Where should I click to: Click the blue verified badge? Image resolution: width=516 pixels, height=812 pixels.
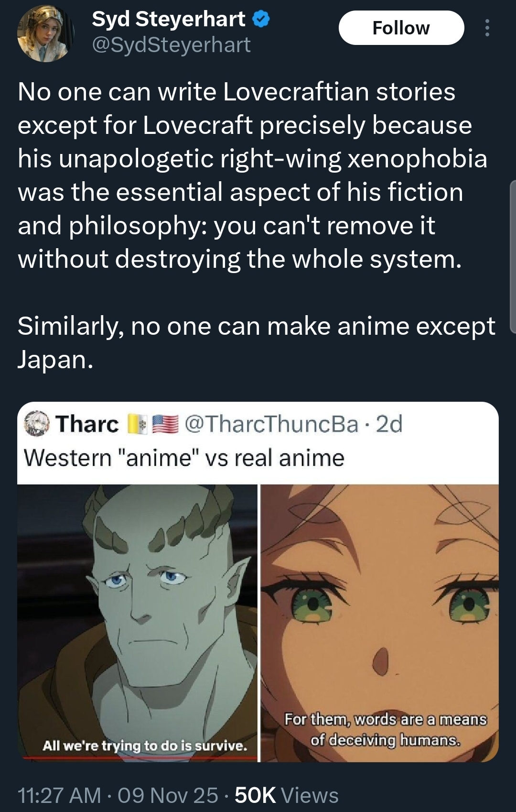pos(261,20)
